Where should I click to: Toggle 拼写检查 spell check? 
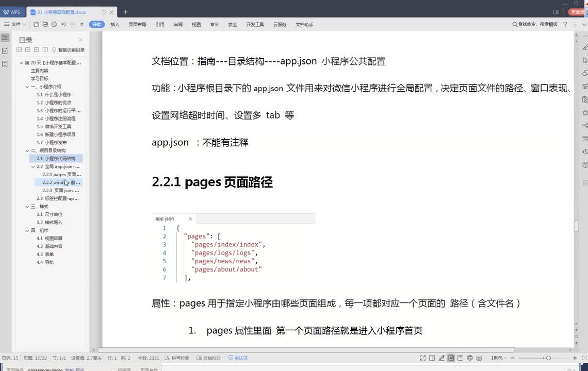tap(177, 358)
